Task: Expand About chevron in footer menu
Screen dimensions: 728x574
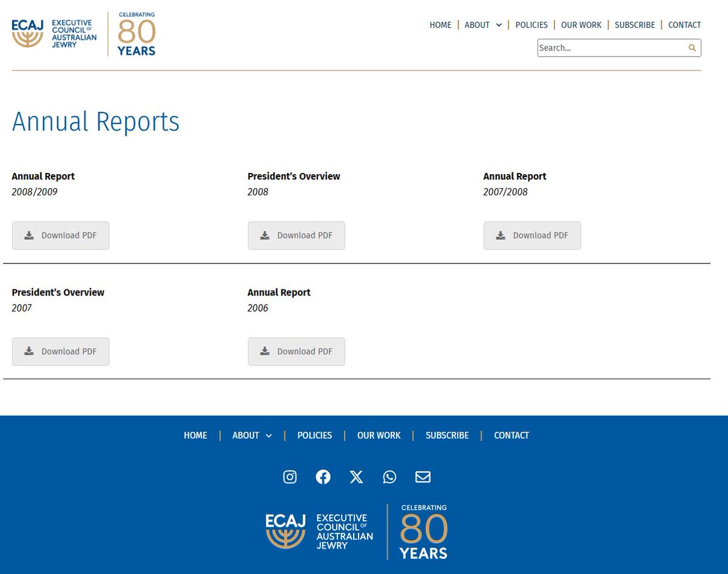Action: click(269, 436)
